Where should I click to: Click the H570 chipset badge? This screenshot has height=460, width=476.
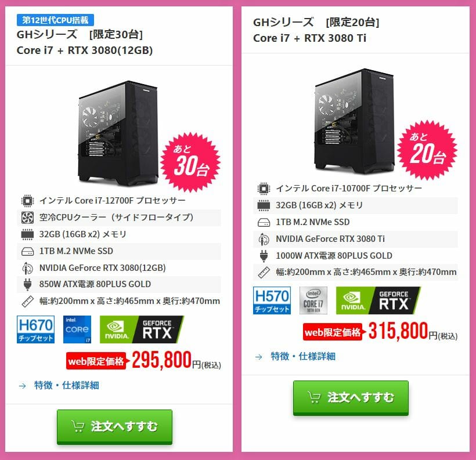[272, 300]
